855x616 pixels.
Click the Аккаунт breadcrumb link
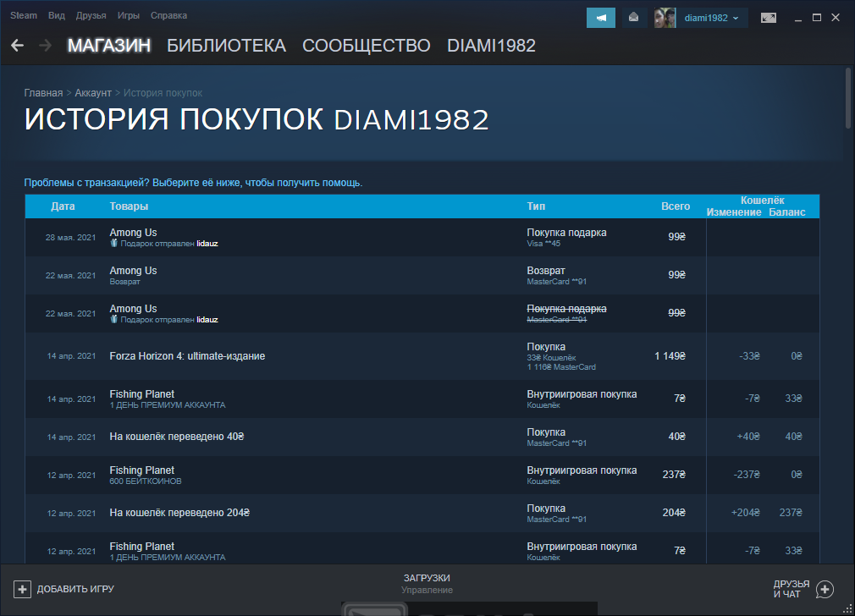pos(93,93)
